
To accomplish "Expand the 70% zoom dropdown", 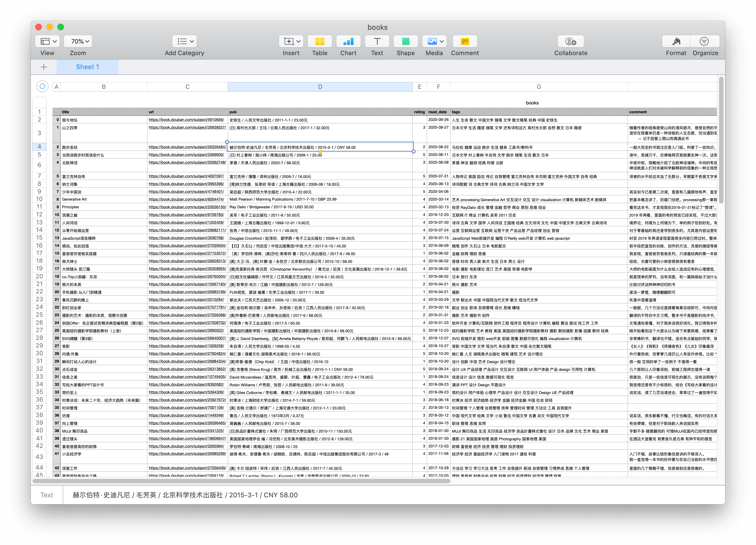I will pos(78,42).
